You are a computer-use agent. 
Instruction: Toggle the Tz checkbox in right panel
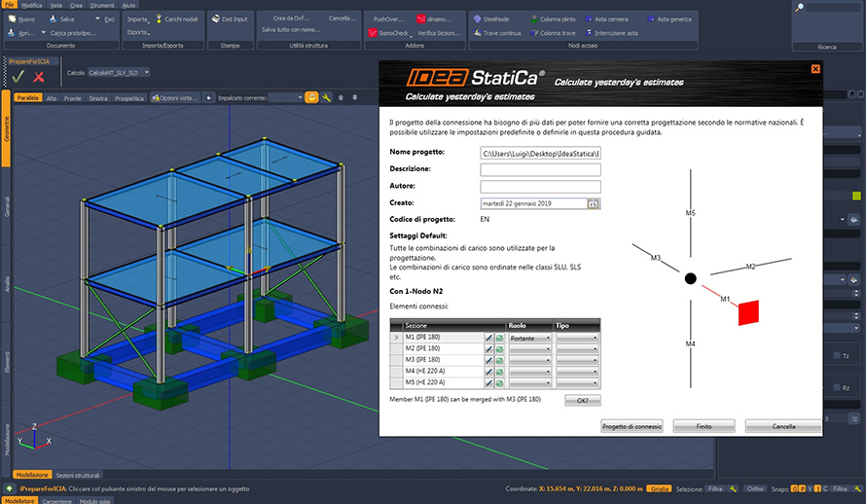(x=837, y=355)
